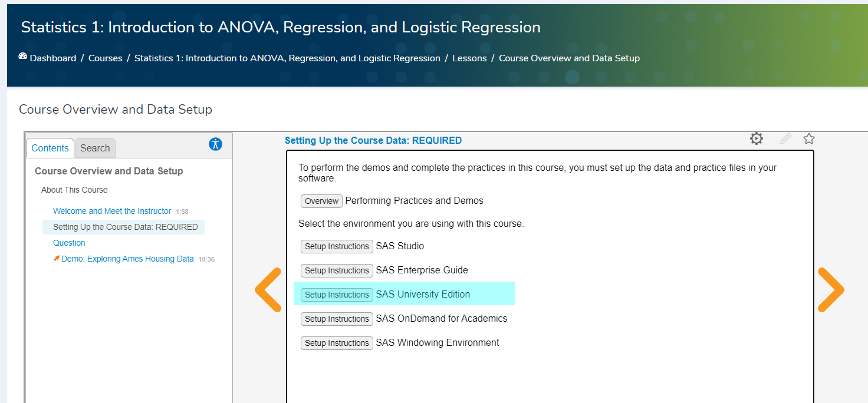Click the Dashboard icon in breadcrumb
The width and height of the screenshot is (868, 403).
(23, 57)
